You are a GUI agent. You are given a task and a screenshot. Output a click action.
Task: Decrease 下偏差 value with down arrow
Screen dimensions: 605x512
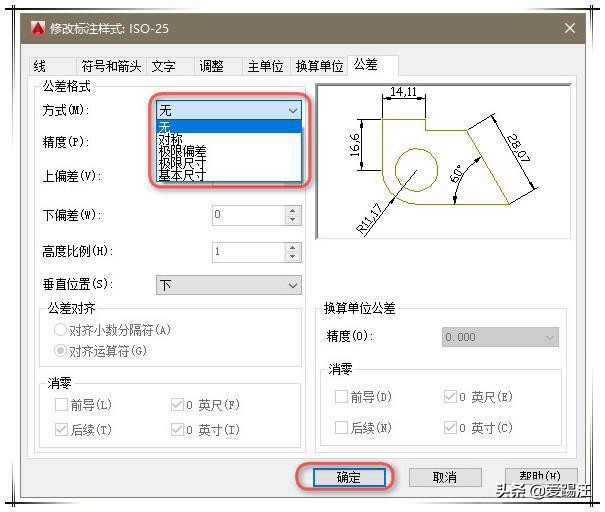pos(292,220)
